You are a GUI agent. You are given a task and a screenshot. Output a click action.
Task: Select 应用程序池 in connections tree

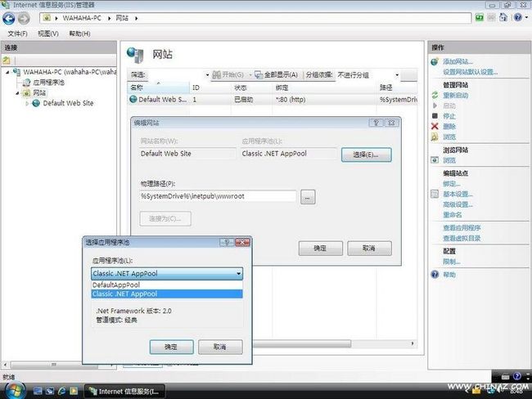pyautogui.click(x=48, y=83)
